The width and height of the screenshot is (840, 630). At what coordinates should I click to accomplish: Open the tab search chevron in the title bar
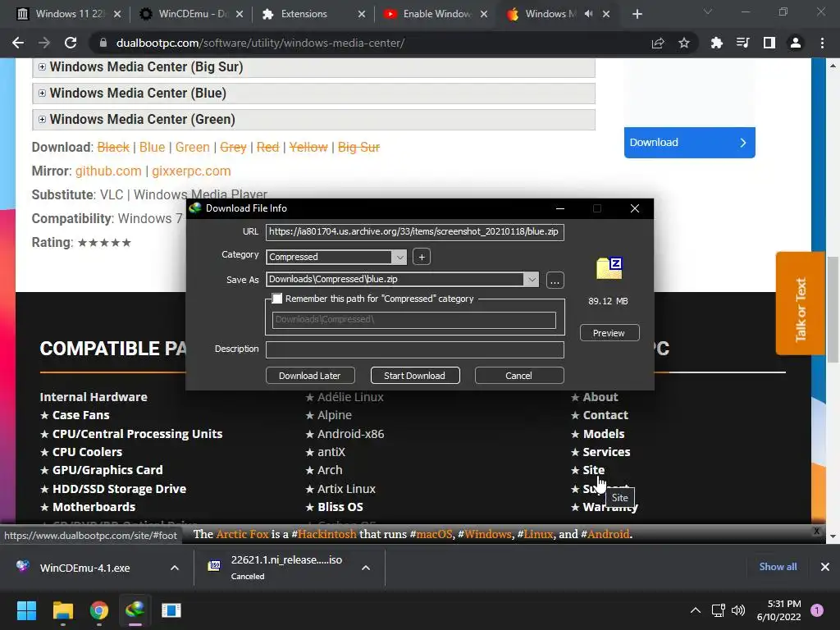click(x=708, y=11)
